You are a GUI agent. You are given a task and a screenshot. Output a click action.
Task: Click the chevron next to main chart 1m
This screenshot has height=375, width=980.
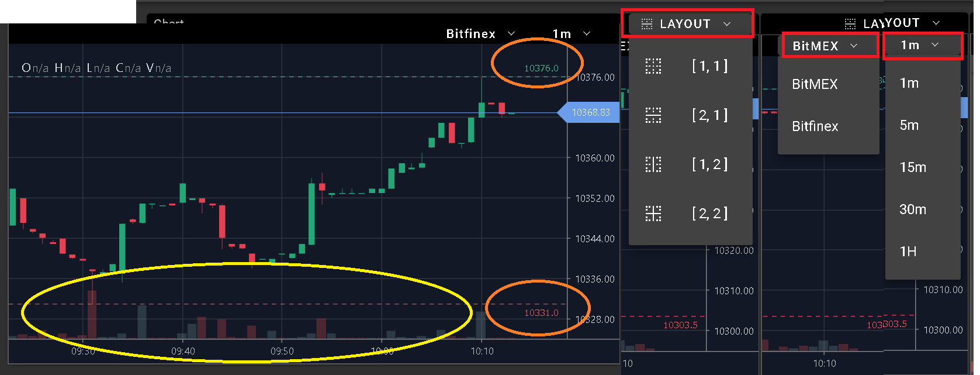coord(587,34)
